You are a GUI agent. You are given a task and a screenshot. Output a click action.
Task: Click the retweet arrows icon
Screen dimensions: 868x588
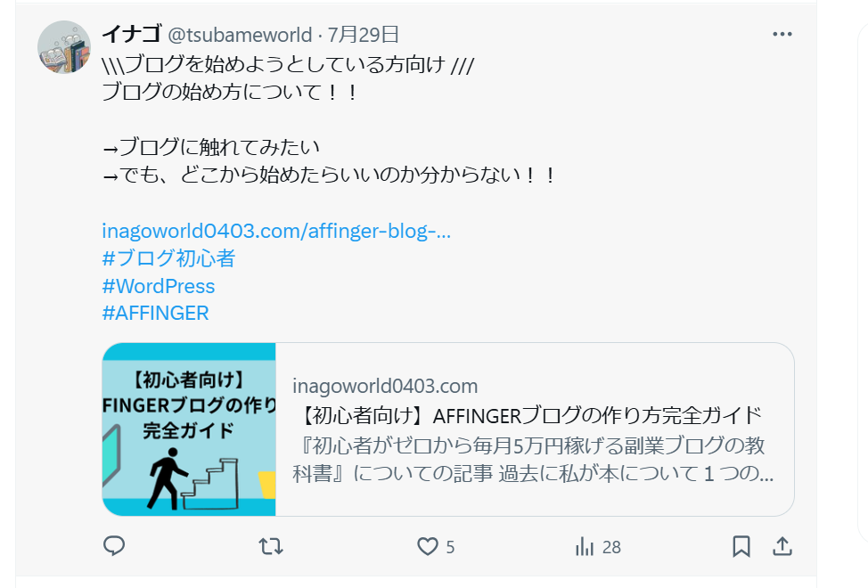tap(271, 546)
